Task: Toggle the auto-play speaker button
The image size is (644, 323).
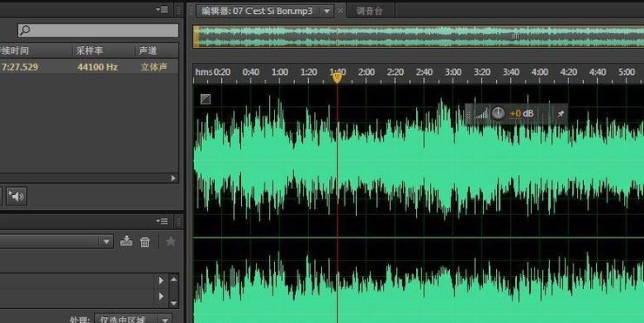Action: coord(17,197)
